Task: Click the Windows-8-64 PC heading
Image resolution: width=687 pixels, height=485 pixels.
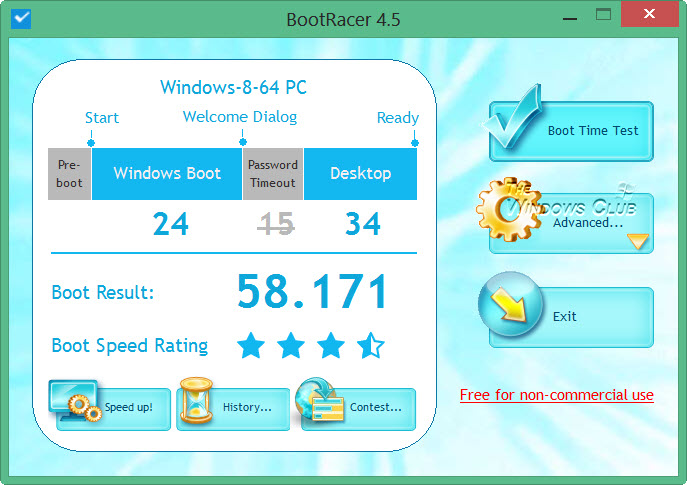Action: pyautogui.click(x=234, y=88)
